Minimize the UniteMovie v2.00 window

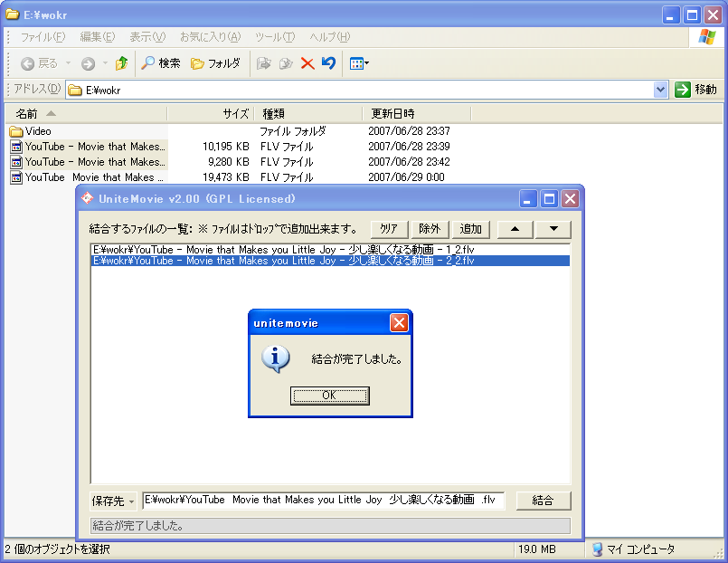tap(527, 199)
